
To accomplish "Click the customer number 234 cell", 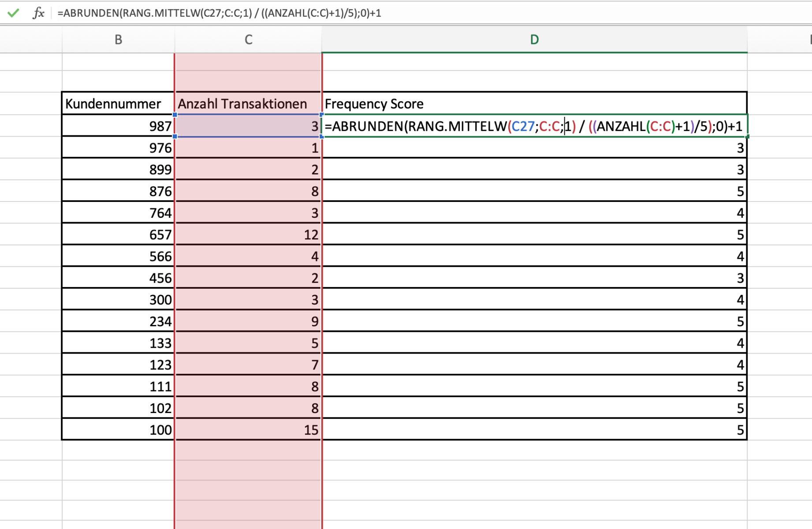I will [x=118, y=321].
